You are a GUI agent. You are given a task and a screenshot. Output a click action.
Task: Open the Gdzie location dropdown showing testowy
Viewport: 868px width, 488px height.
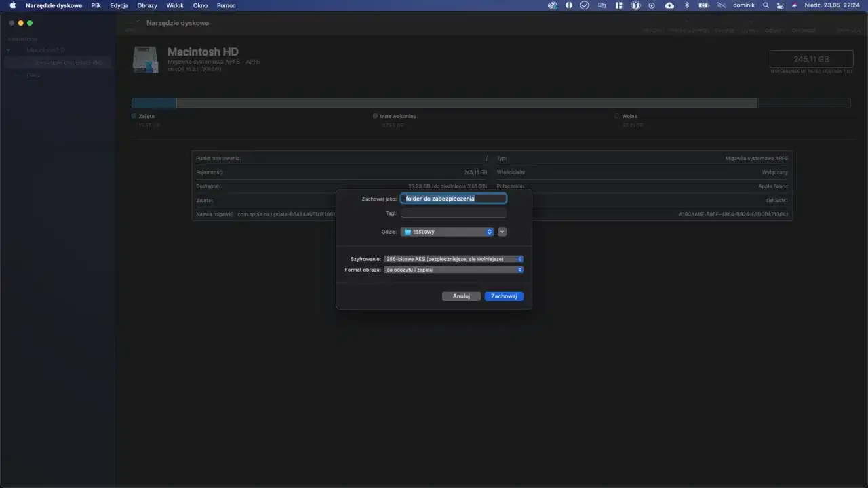448,232
